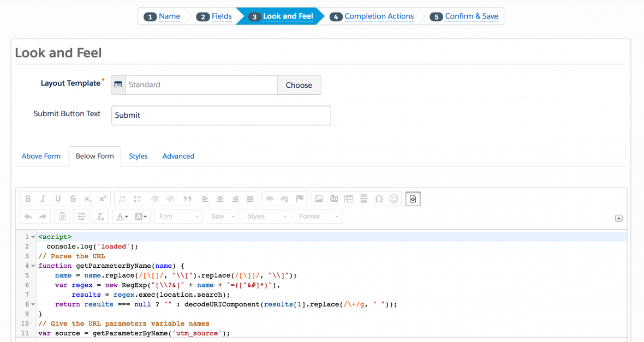The height and width of the screenshot is (342, 644).
Task: Toggle center text alignment
Action: click(x=220, y=199)
